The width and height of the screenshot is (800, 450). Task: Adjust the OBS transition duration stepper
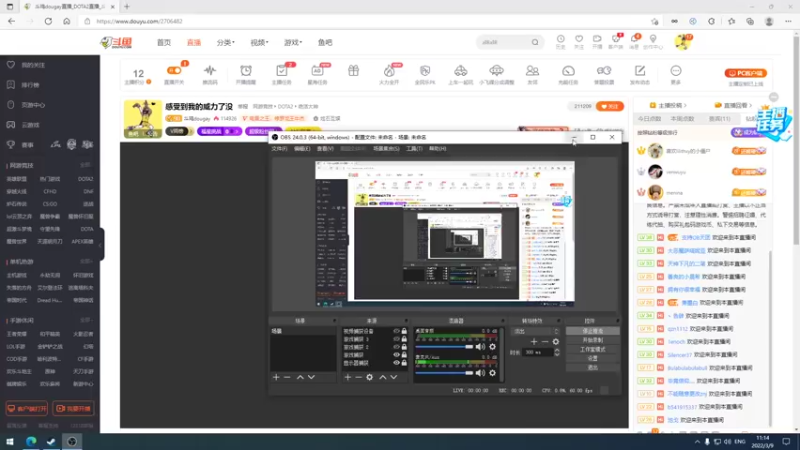coord(557,352)
